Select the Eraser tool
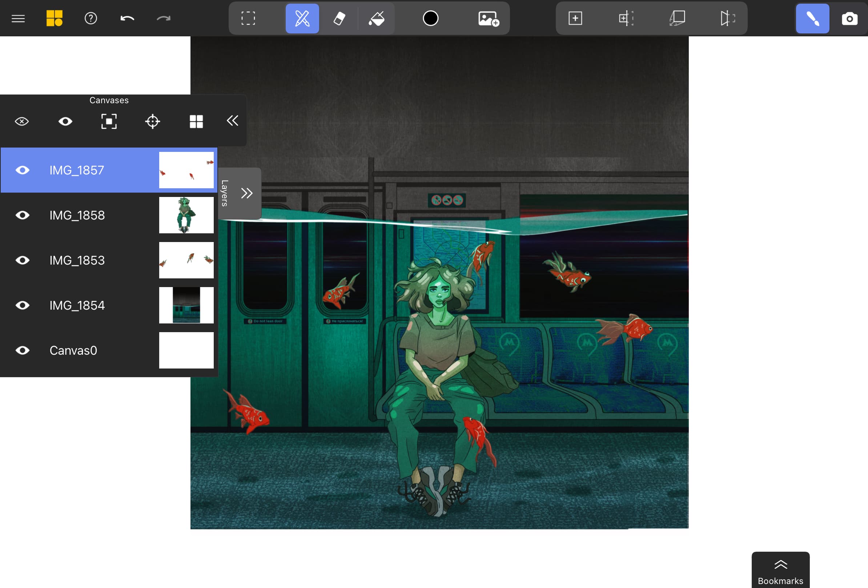 (x=339, y=18)
